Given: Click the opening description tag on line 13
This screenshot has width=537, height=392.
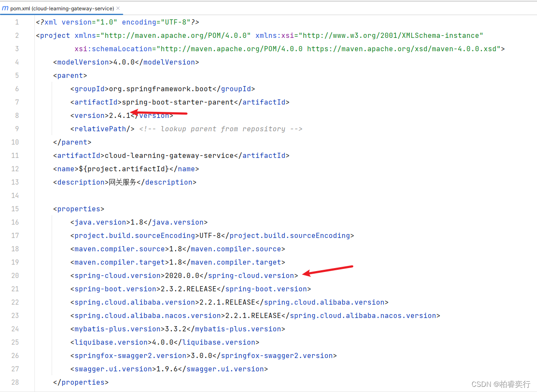Looking at the screenshot, I should pyautogui.click(x=81, y=182).
